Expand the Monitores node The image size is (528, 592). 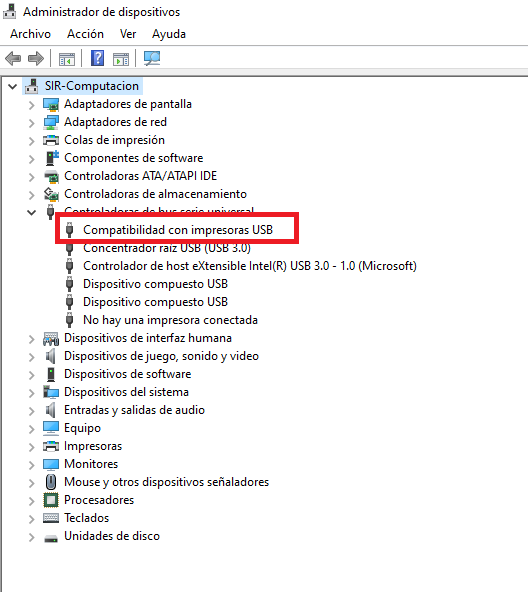(32, 465)
